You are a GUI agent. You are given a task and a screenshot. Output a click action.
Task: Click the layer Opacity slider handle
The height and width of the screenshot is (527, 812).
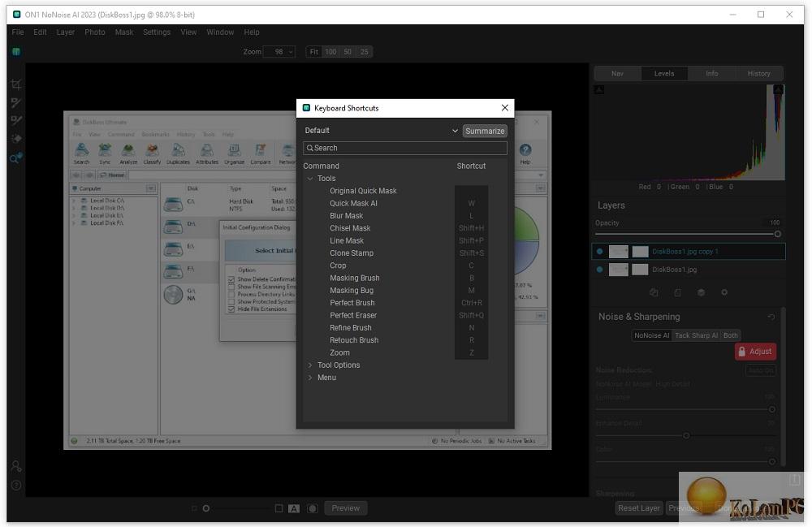pyautogui.click(x=777, y=234)
